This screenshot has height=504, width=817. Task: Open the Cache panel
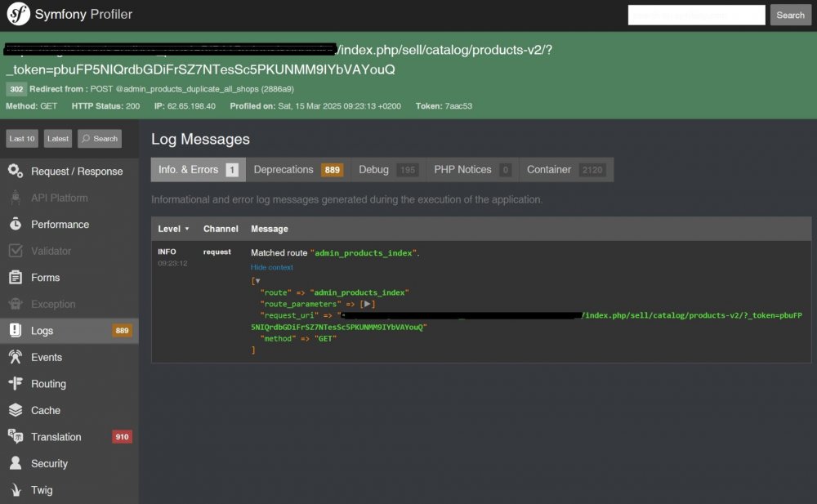coord(45,410)
